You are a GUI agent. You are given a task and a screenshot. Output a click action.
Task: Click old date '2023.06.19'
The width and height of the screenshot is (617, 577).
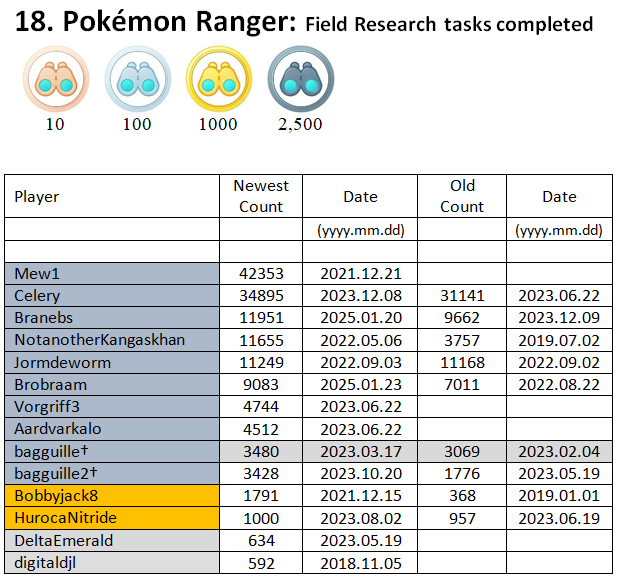[x=559, y=518]
